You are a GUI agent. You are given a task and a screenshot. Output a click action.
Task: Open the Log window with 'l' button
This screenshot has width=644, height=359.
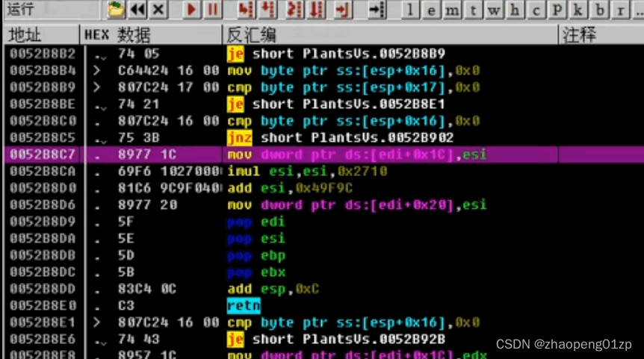click(x=410, y=10)
